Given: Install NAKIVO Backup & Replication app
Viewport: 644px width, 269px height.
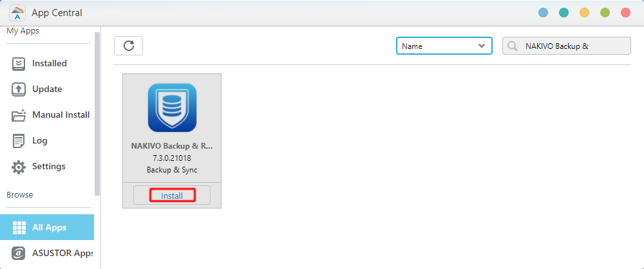Looking at the screenshot, I should click(x=172, y=196).
